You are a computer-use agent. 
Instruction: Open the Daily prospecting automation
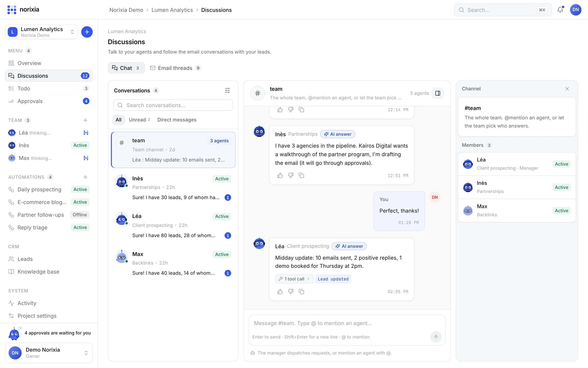click(49, 189)
